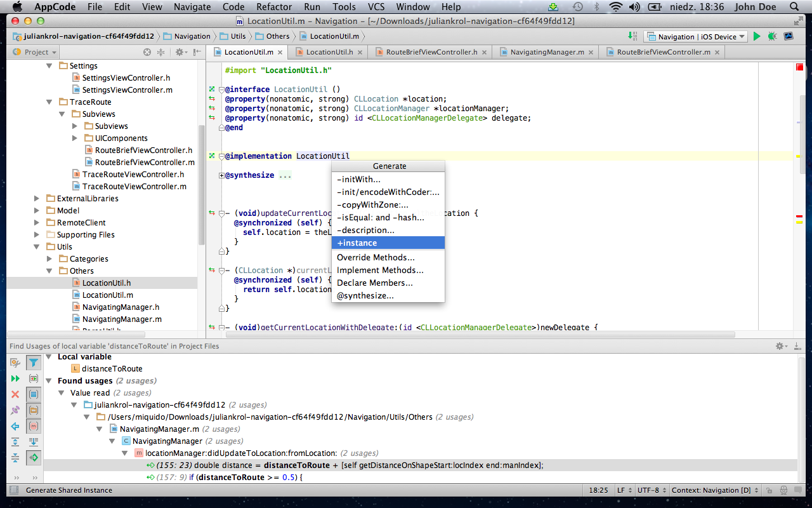Screen dimensions: 812x508
Task: Click the blue back arrow in Find panel
Action: [15, 426]
